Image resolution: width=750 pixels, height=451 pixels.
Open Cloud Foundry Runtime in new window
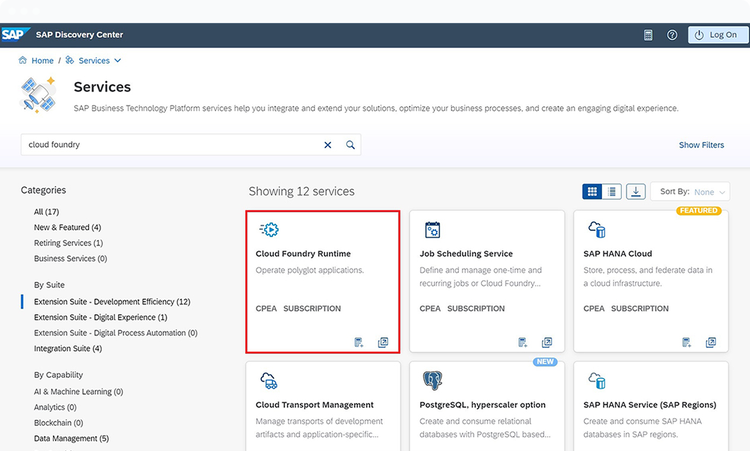383,342
